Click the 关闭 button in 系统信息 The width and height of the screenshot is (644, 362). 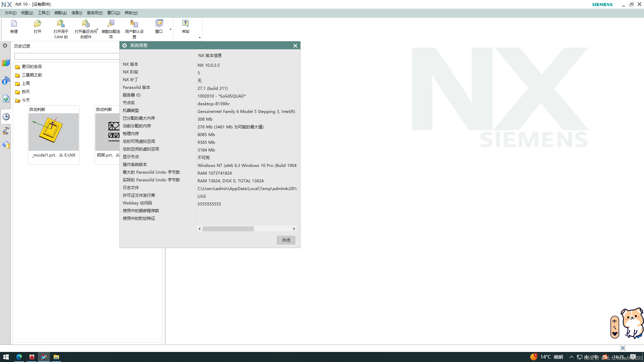286,240
